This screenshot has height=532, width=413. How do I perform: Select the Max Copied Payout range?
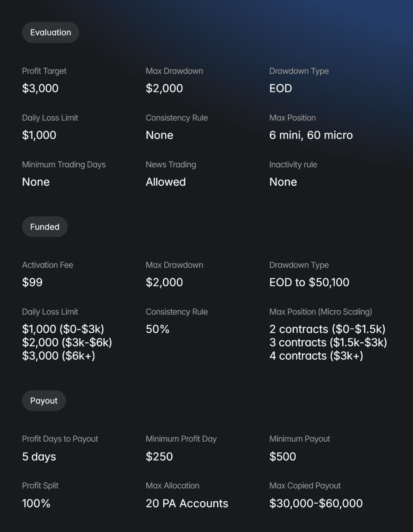316,503
